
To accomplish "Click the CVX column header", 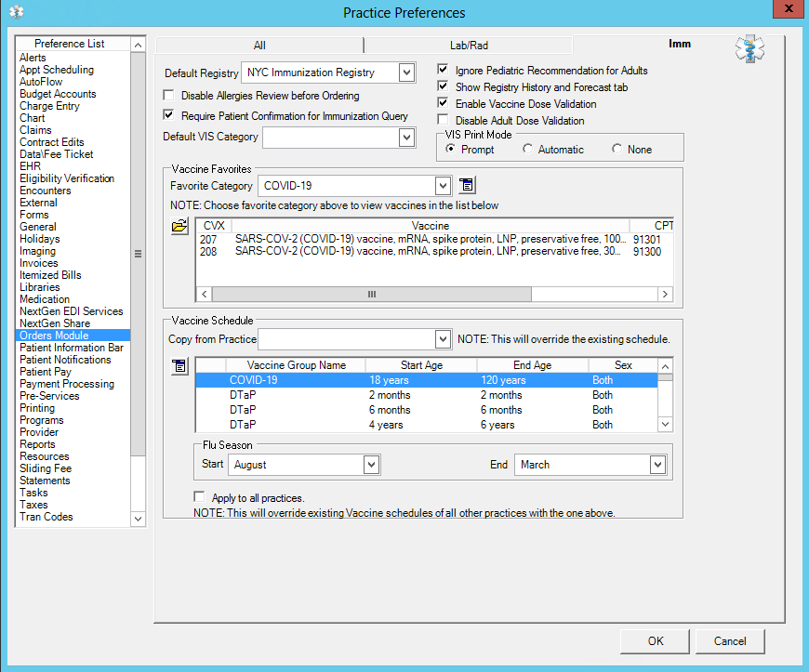I will (214, 226).
